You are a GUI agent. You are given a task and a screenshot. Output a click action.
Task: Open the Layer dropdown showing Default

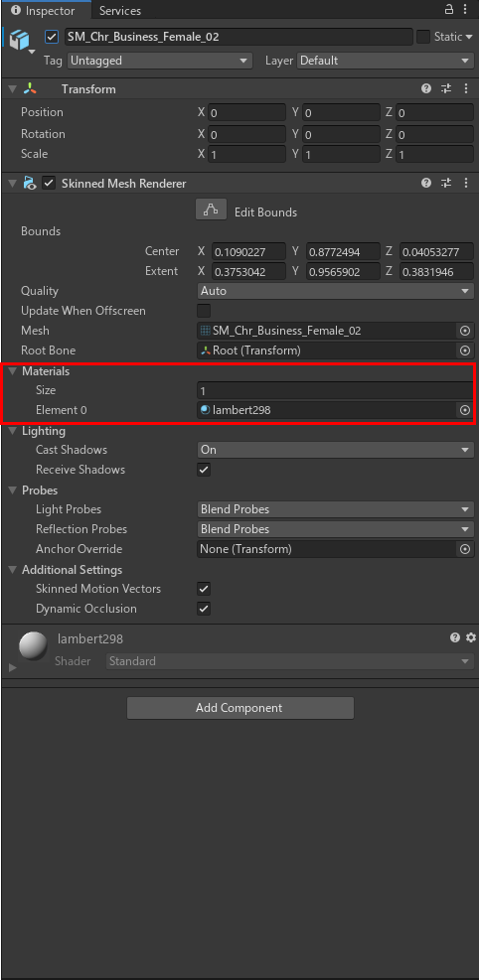pyautogui.click(x=386, y=61)
